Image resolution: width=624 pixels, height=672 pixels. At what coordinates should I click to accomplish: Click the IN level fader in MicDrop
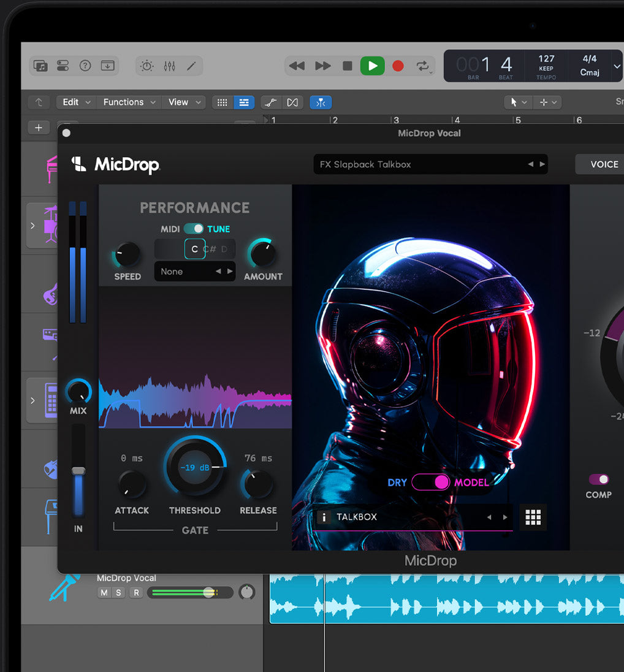(x=78, y=471)
